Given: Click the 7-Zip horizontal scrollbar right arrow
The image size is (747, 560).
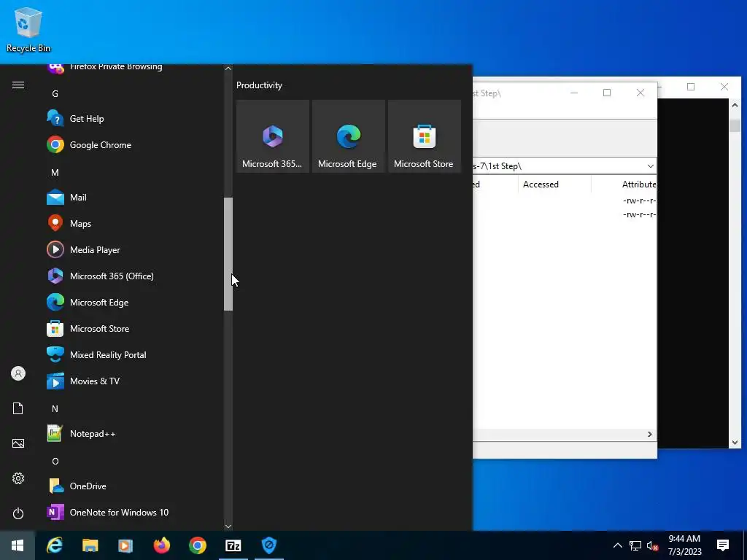Looking at the screenshot, I should 650,435.
